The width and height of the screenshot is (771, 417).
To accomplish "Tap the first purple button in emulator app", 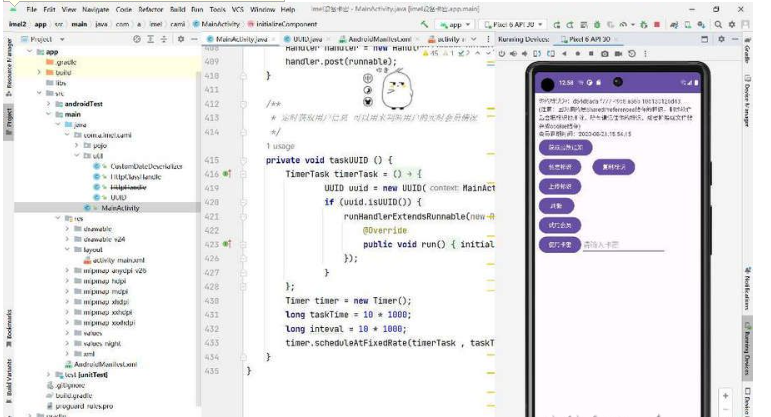I will coord(564,147).
